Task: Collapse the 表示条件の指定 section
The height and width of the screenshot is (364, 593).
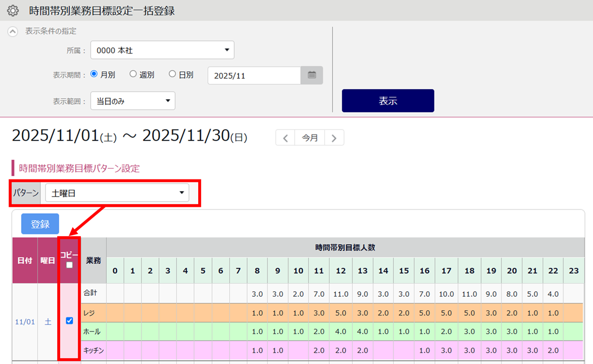Action: coord(13,31)
